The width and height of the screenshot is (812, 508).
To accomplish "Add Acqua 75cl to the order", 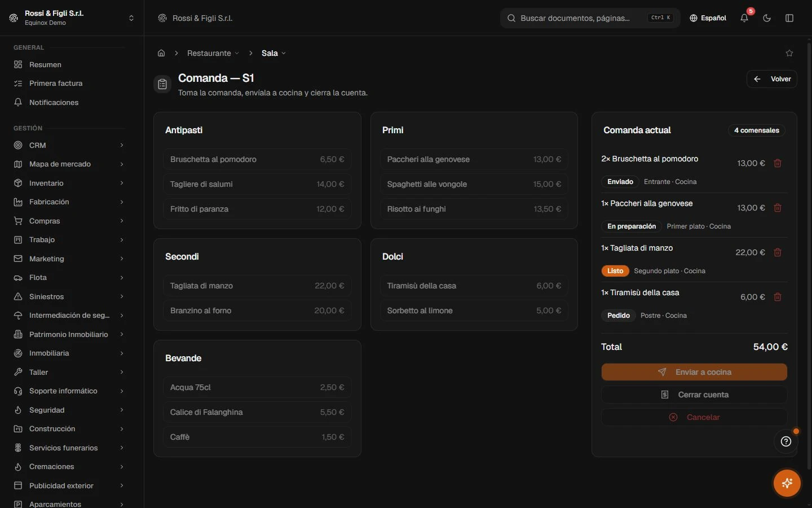I will [257, 387].
